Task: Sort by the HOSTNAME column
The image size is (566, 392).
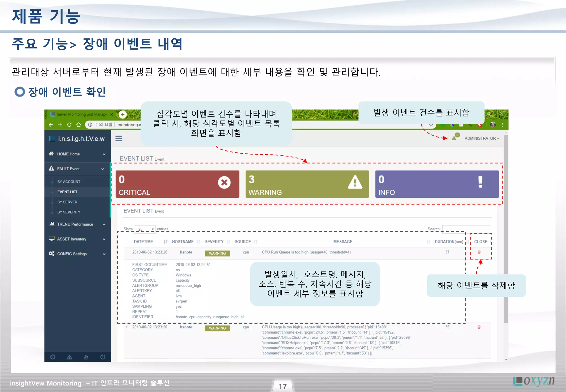Action: point(186,242)
